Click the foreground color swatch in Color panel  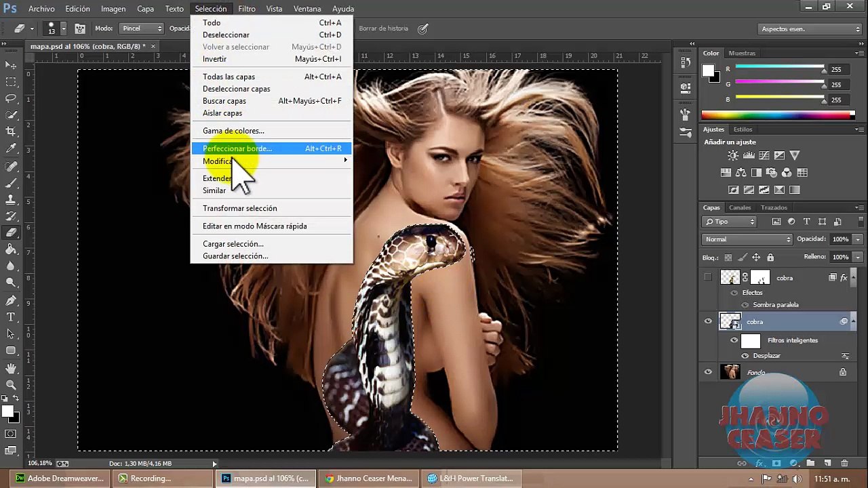[708, 70]
